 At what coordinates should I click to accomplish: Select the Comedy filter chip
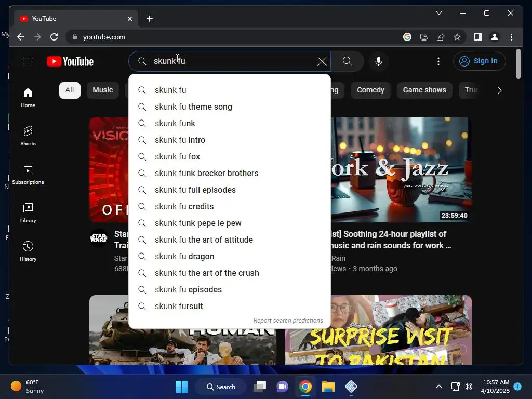[x=370, y=90]
